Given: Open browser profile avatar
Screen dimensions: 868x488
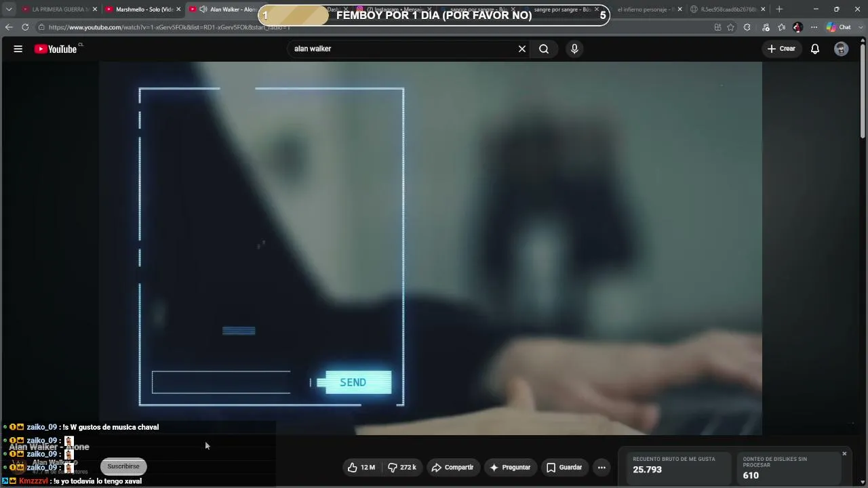Looking at the screenshot, I should [x=797, y=27].
